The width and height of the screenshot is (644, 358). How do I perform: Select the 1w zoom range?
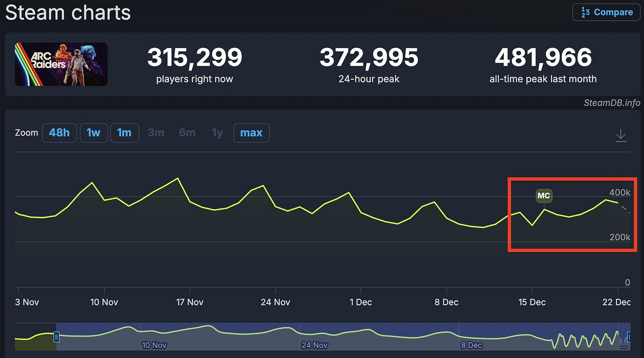pyautogui.click(x=94, y=133)
